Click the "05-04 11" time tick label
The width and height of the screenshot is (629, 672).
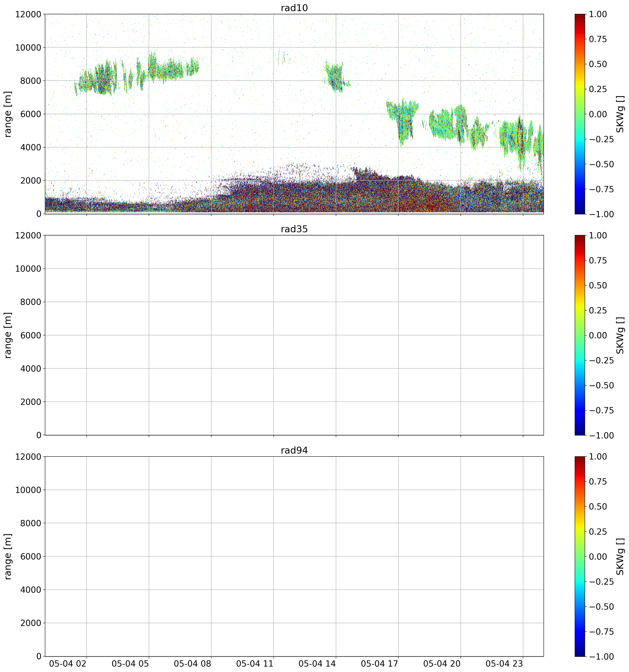[255, 664]
